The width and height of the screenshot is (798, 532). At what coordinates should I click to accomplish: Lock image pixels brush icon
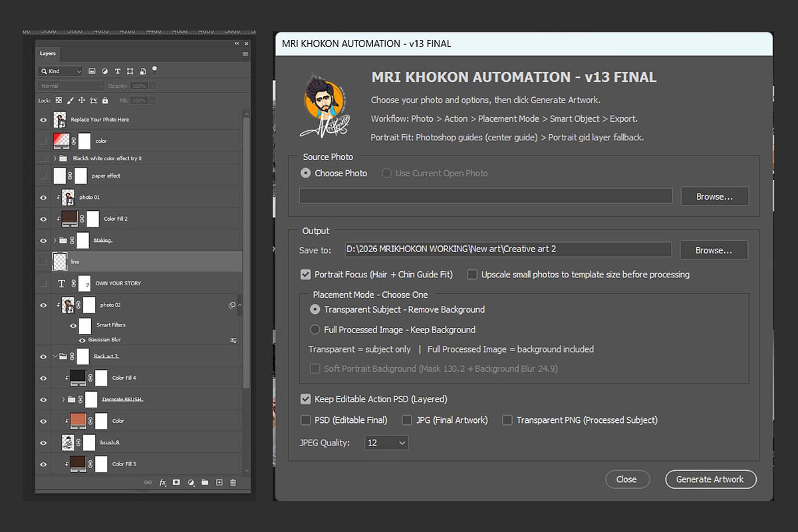(x=70, y=100)
